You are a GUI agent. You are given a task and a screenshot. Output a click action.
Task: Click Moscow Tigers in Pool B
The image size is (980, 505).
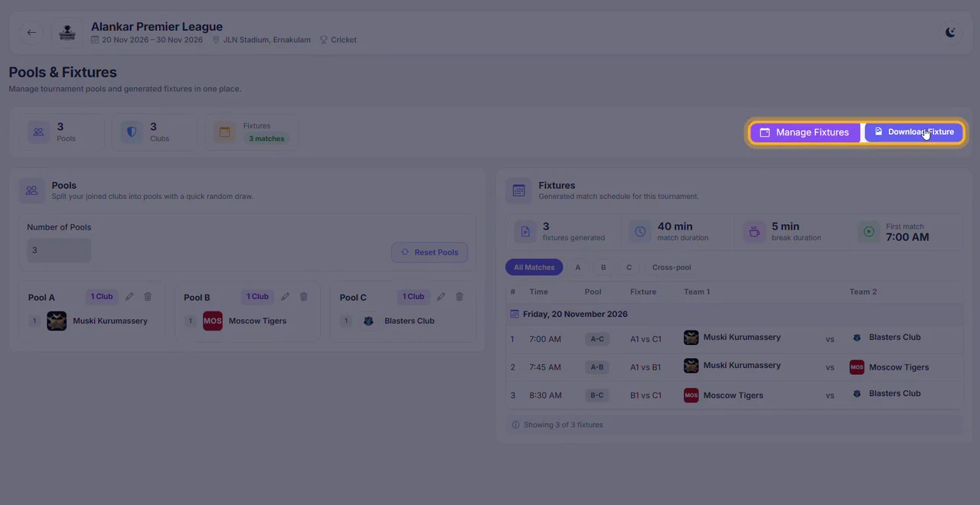click(257, 321)
